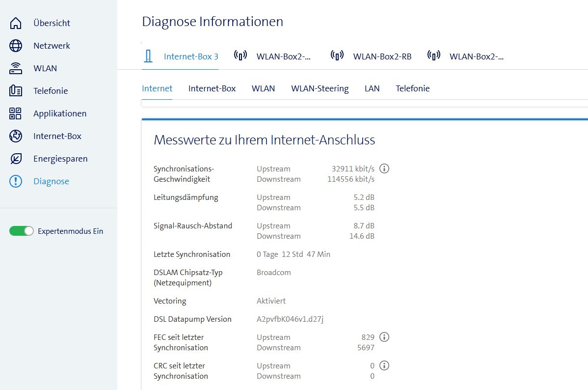Click the Übersicht home icon
This screenshot has width=588, height=390.
[16, 23]
